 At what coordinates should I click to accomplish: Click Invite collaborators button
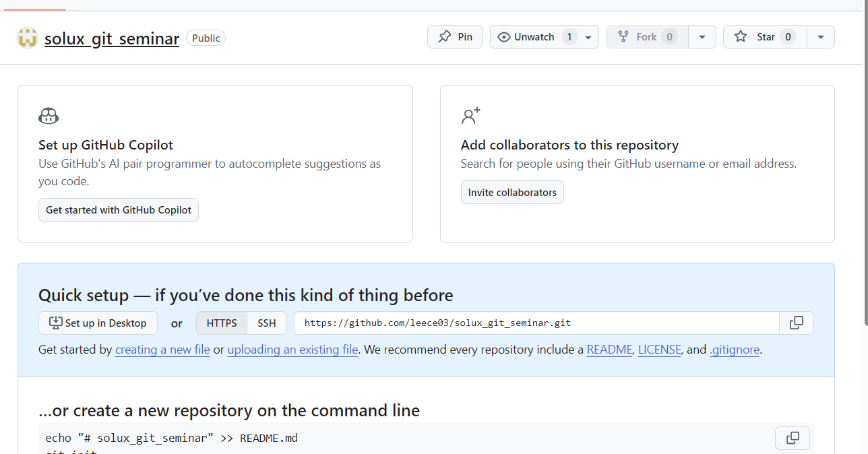(x=512, y=193)
